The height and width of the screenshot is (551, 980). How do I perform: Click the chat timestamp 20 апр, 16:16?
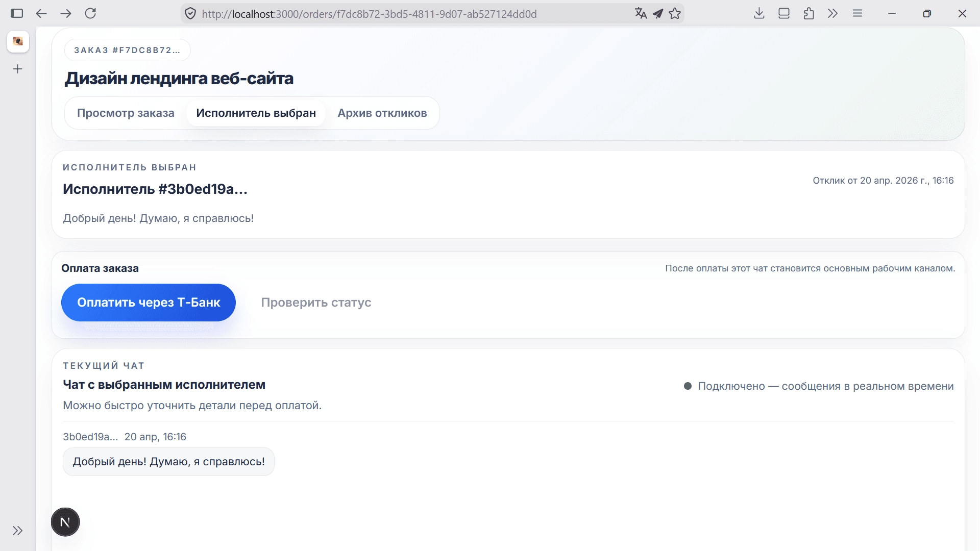pyautogui.click(x=155, y=437)
